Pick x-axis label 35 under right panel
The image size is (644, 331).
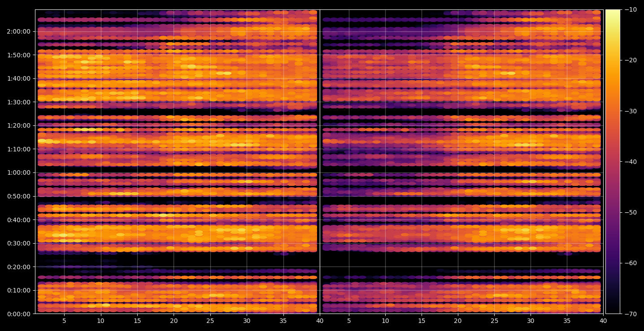click(x=567, y=321)
